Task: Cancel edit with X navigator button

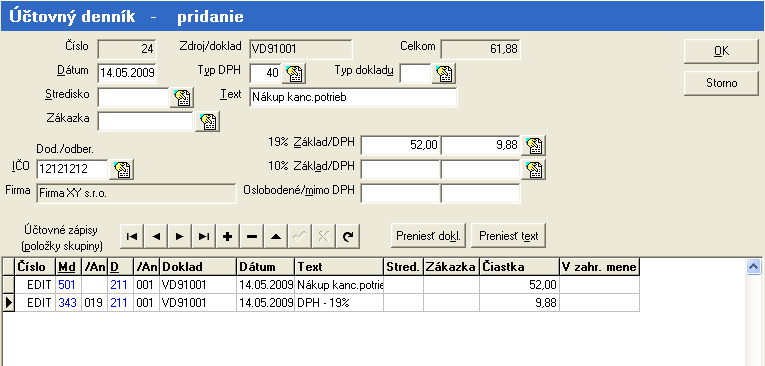Action: coord(323,236)
